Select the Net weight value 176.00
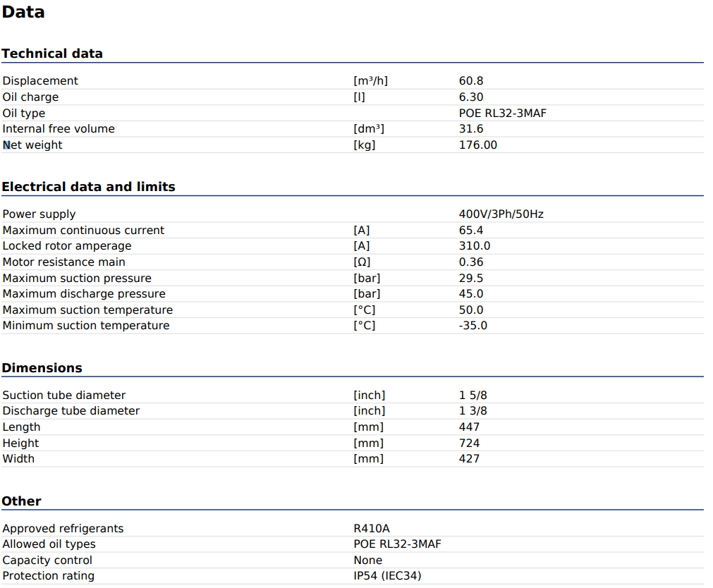Image resolution: width=713 pixels, height=588 pixels. point(477,145)
